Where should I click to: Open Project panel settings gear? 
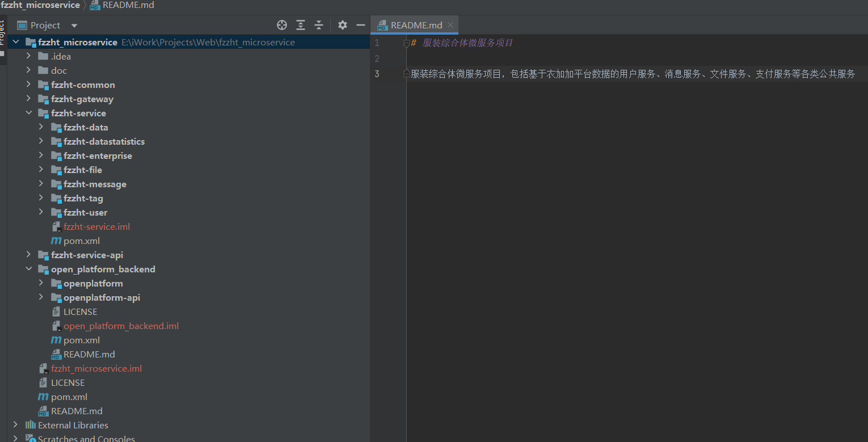click(x=342, y=25)
